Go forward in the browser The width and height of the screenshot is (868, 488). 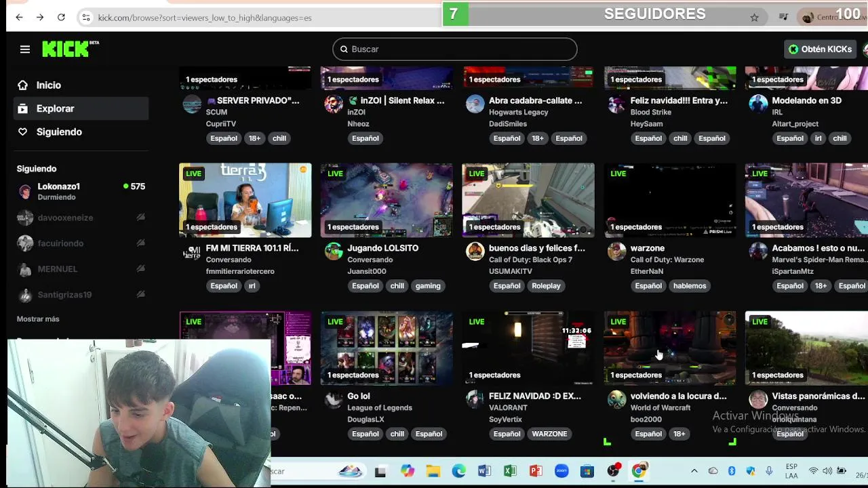pos(40,18)
